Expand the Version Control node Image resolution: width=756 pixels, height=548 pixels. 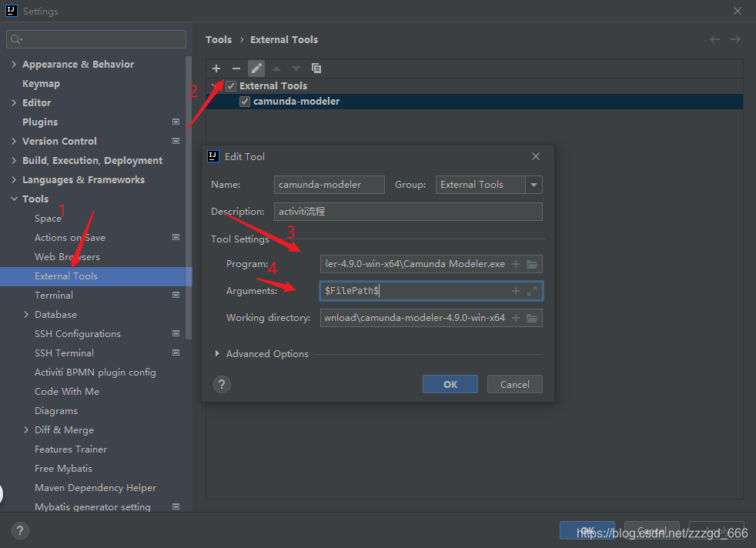14,141
